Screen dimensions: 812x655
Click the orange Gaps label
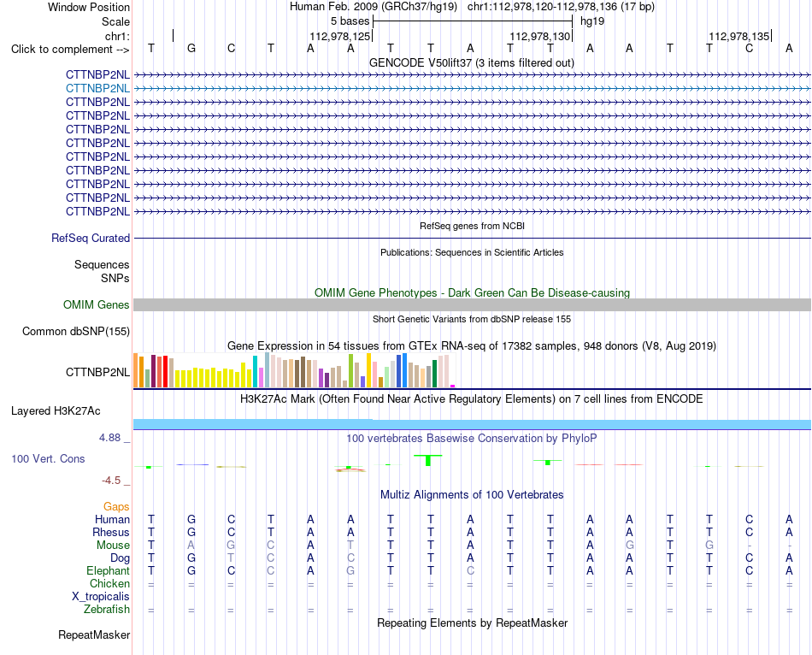(x=116, y=506)
